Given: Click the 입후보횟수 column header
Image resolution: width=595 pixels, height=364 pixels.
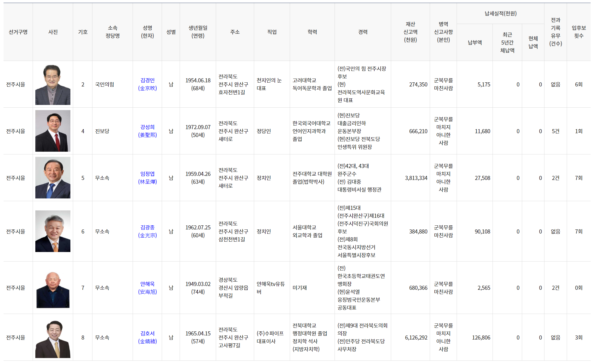Looking at the screenshot, I should [x=578, y=32].
